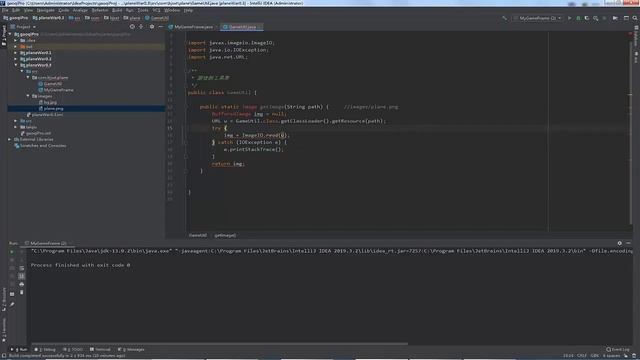Image resolution: width=640 pixels, height=360 pixels.
Task: Click gaoqiPro breadcrumb in navigation bar
Action: click(16, 18)
